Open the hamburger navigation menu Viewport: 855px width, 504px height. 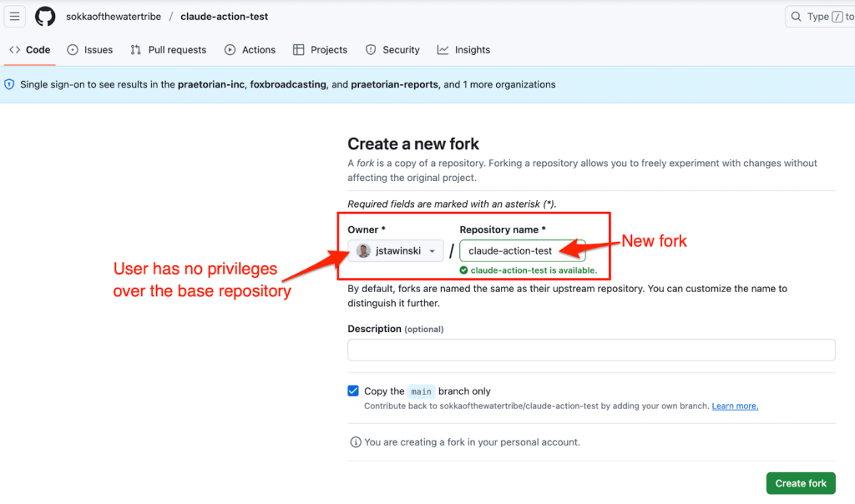pos(15,17)
